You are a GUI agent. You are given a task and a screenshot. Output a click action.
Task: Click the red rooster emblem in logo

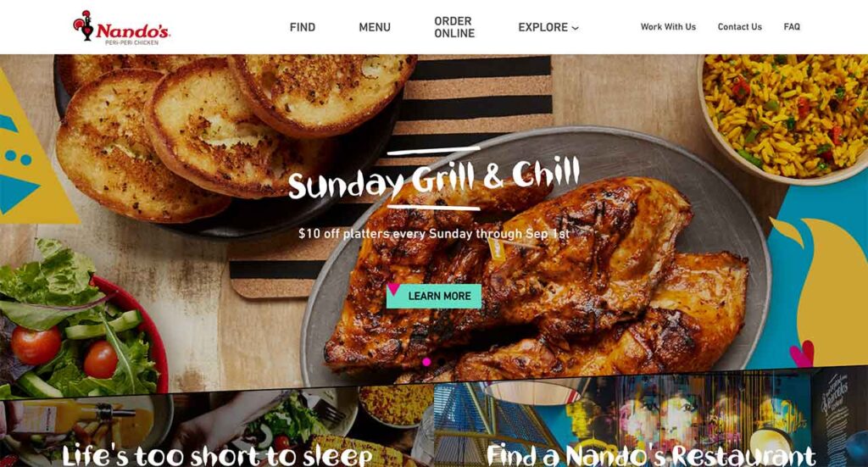[84, 25]
